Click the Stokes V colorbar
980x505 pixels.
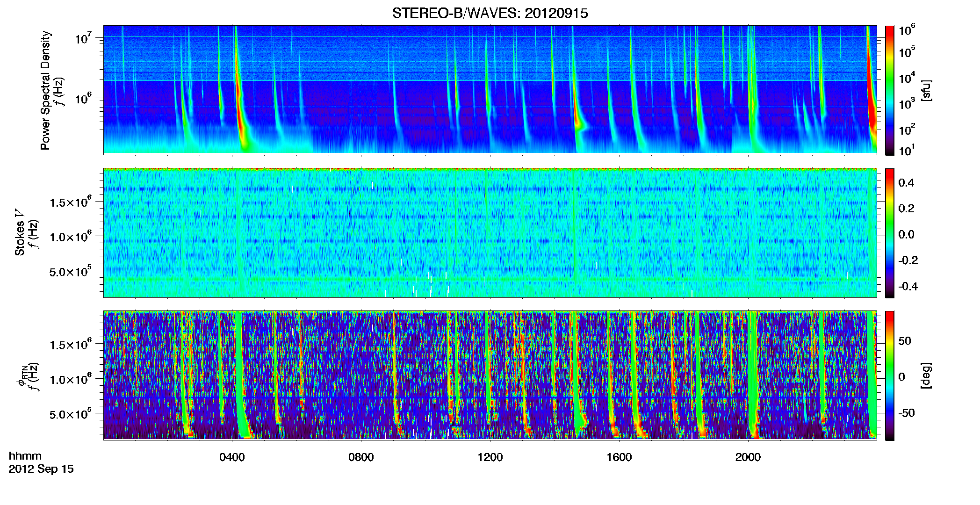890,233
